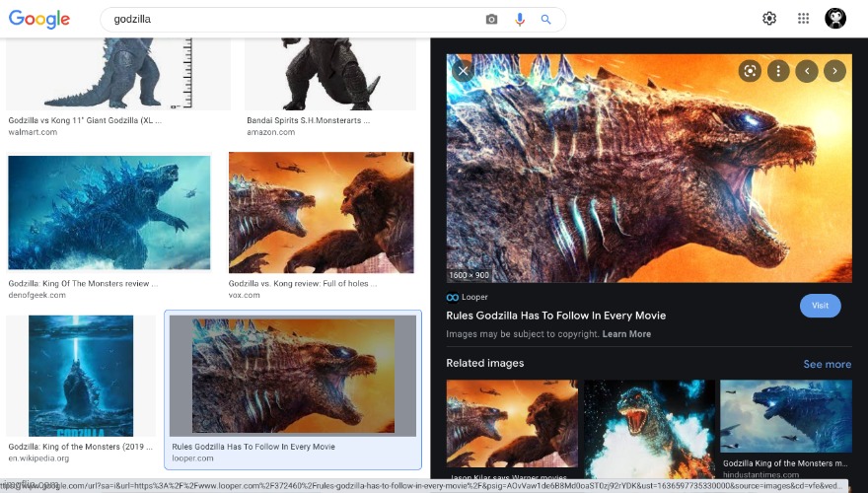Viewport: 868px width, 493px height.
Task: Start voice search with microphone icon
Action: click(x=519, y=20)
